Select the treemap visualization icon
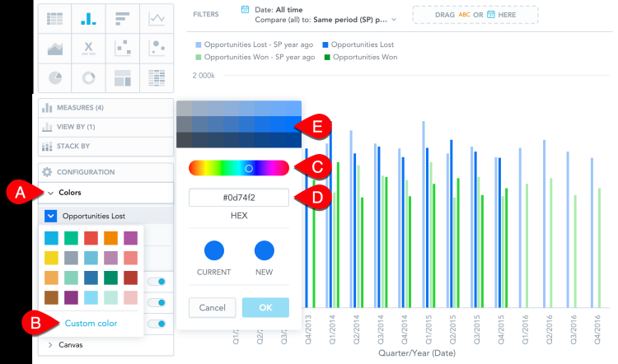 (x=123, y=78)
